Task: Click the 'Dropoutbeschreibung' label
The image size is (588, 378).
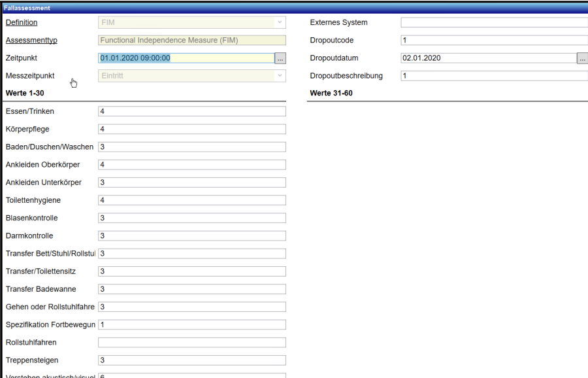Action: click(x=346, y=76)
